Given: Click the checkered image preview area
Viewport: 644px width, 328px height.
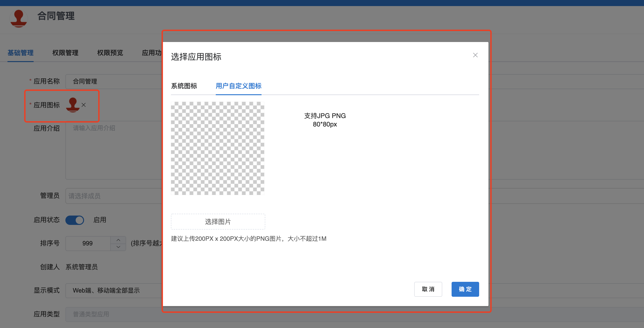Looking at the screenshot, I should click(217, 148).
